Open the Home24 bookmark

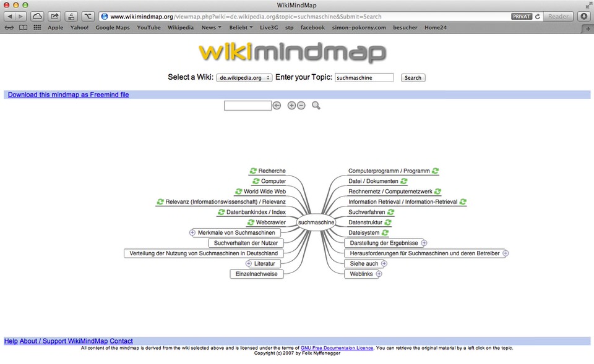point(435,28)
